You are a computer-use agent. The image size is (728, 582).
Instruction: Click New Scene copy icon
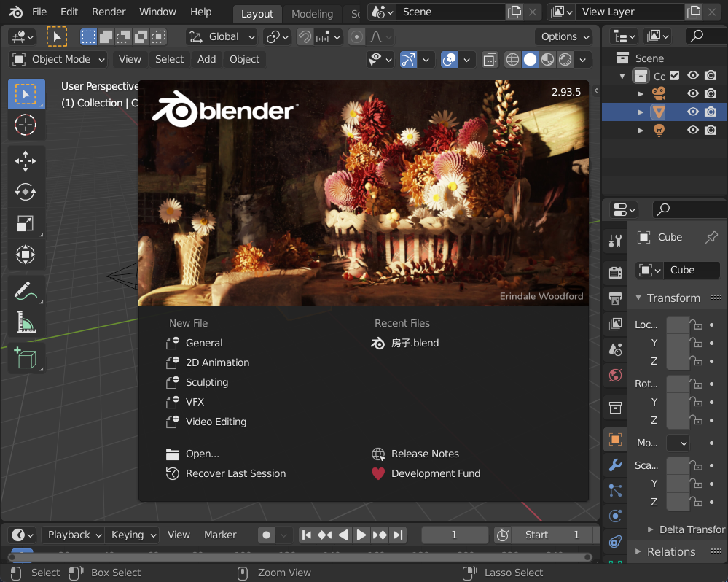coord(514,12)
